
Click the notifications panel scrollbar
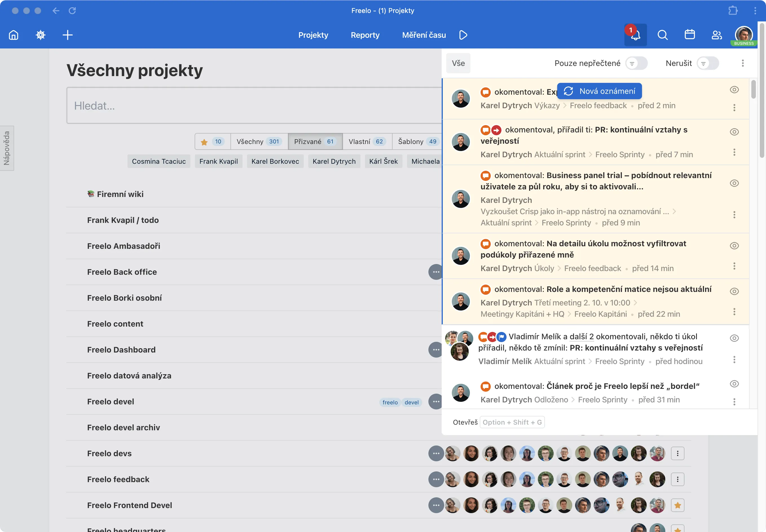[x=753, y=89]
